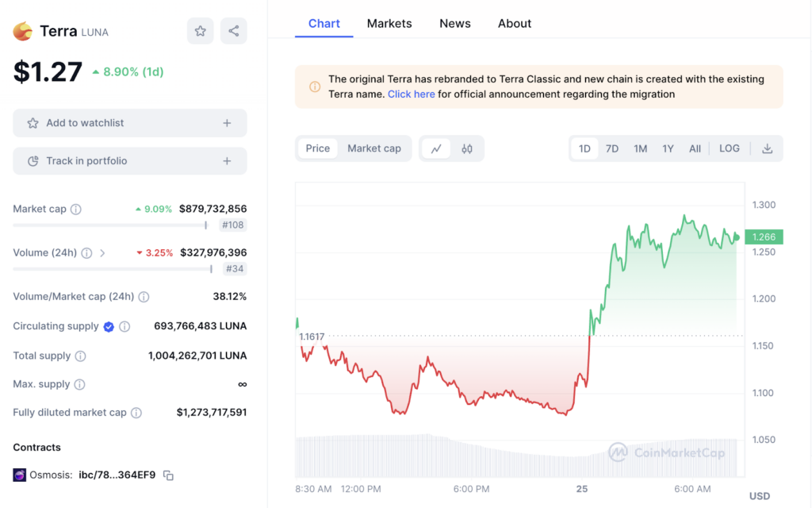Toggle chart to Market cap view
Viewport: 812px width, 508px height.
pos(374,148)
